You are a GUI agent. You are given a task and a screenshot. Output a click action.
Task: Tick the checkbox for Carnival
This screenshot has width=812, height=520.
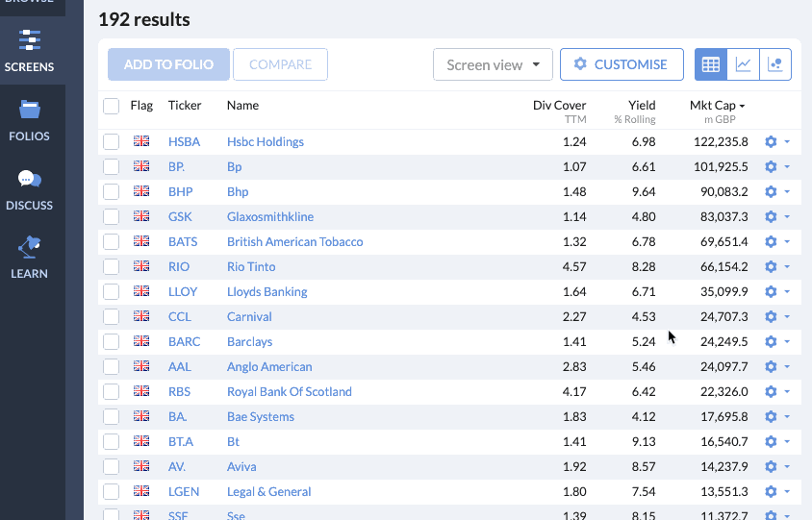[111, 316]
